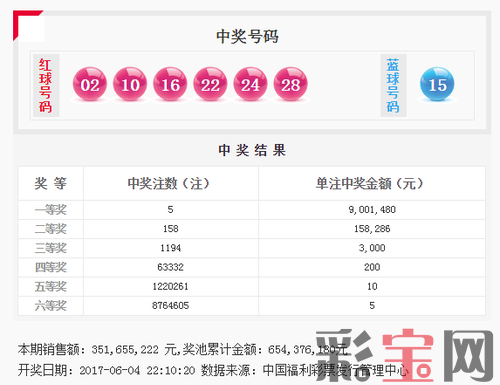
Task: Click red ball number 16
Action: (x=170, y=84)
